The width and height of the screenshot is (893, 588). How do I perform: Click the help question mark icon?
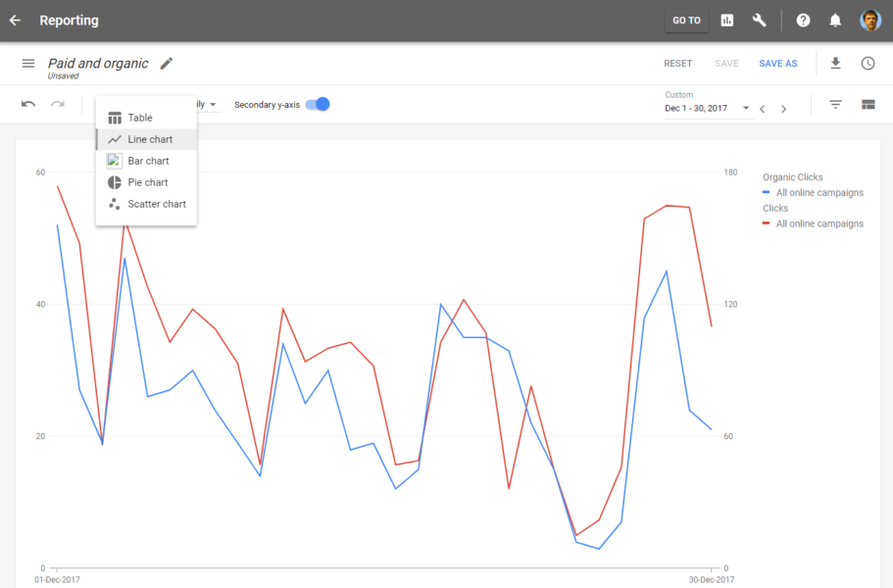pos(801,20)
